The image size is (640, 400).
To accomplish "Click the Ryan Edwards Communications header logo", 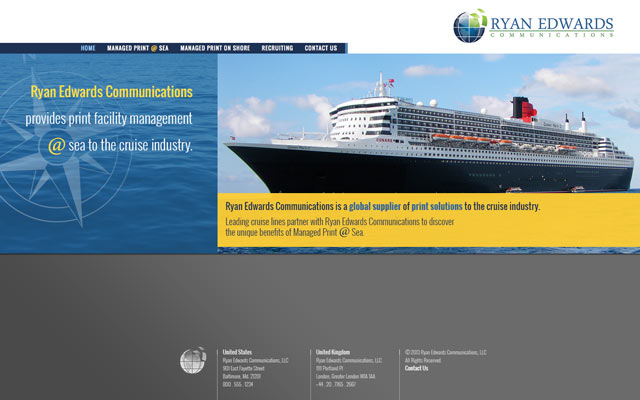I will (x=533, y=25).
